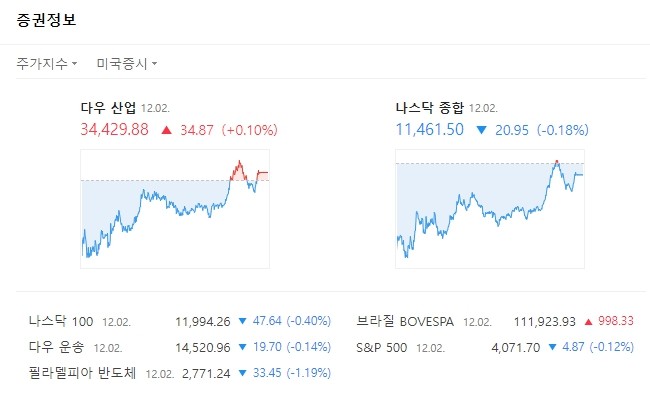Select the 나스닥 100 index row
The height and width of the screenshot is (400, 650).
[x=61, y=322]
